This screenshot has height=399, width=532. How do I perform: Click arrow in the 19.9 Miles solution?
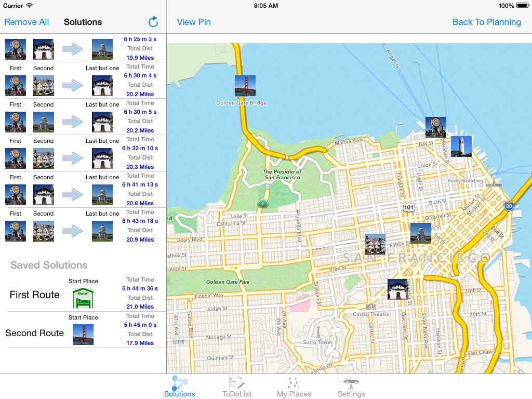point(73,49)
